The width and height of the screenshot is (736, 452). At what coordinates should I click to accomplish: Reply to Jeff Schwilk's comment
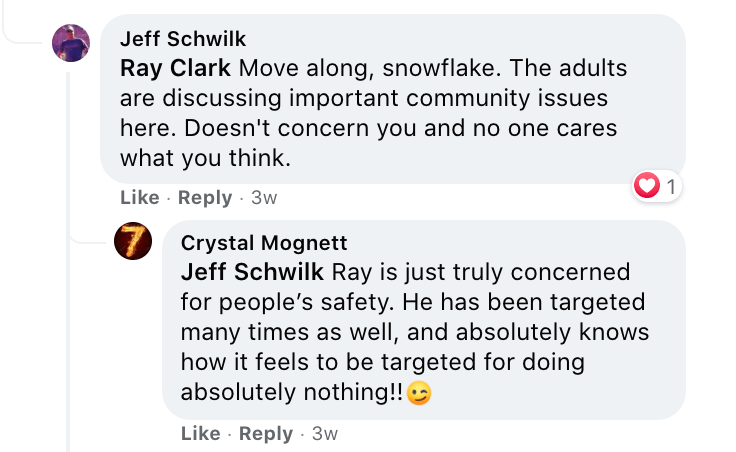(x=205, y=198)
